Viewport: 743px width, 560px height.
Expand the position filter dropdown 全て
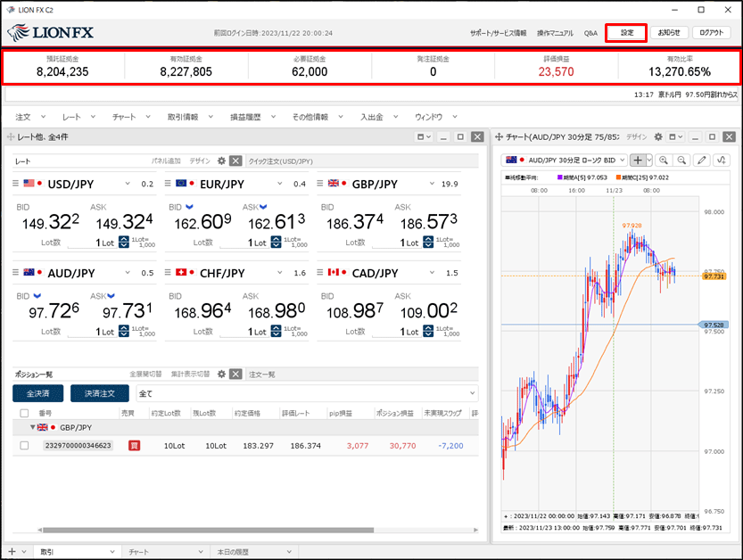(x=472, y=393)
